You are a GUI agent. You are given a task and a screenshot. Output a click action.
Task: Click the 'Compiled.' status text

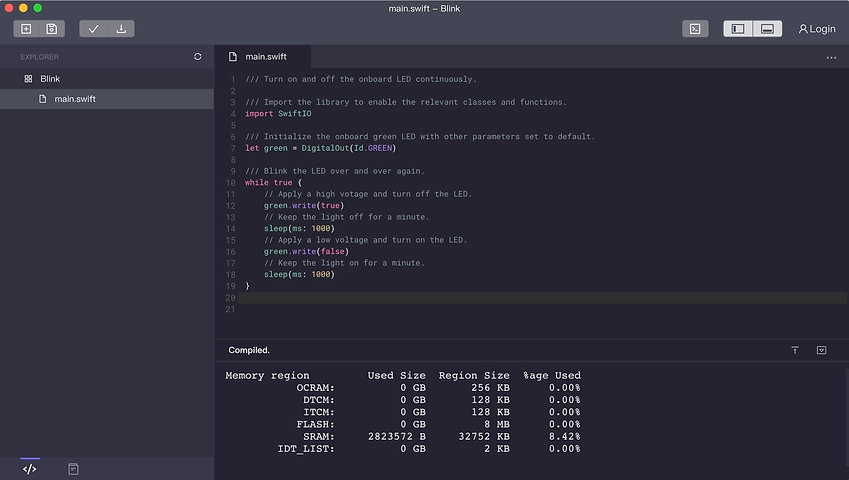coord(249,350)
